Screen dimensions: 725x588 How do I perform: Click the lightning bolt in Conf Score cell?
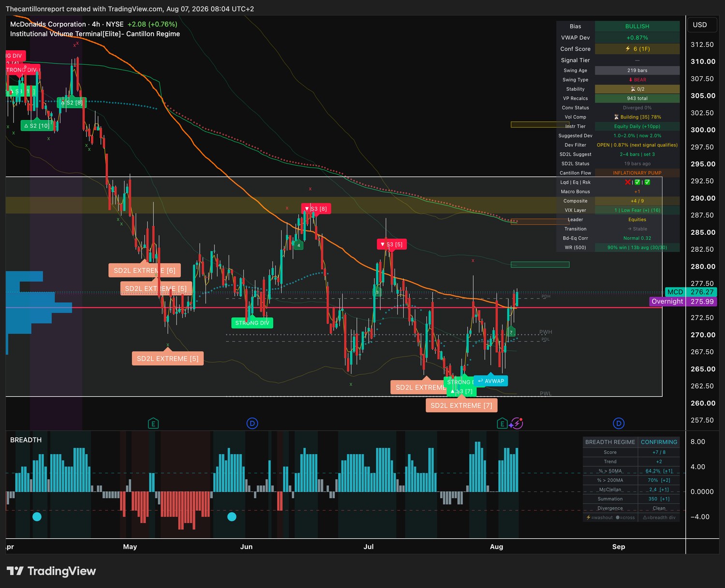628,49
